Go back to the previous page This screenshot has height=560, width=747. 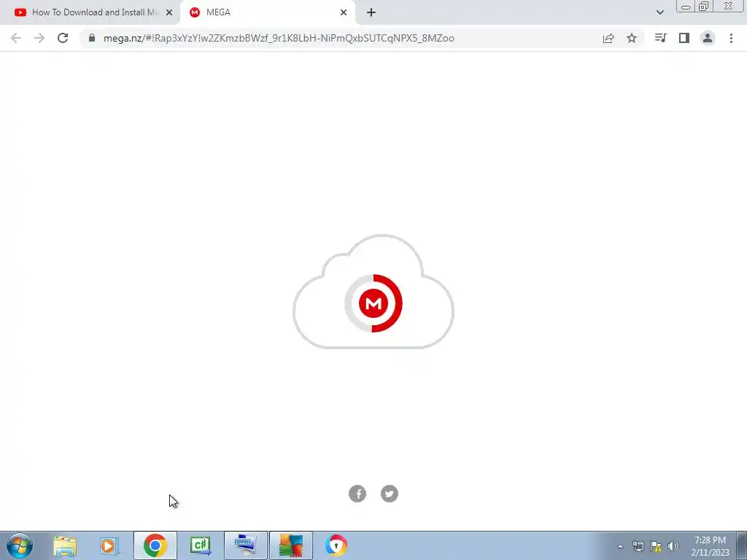[x=16, y=38]
